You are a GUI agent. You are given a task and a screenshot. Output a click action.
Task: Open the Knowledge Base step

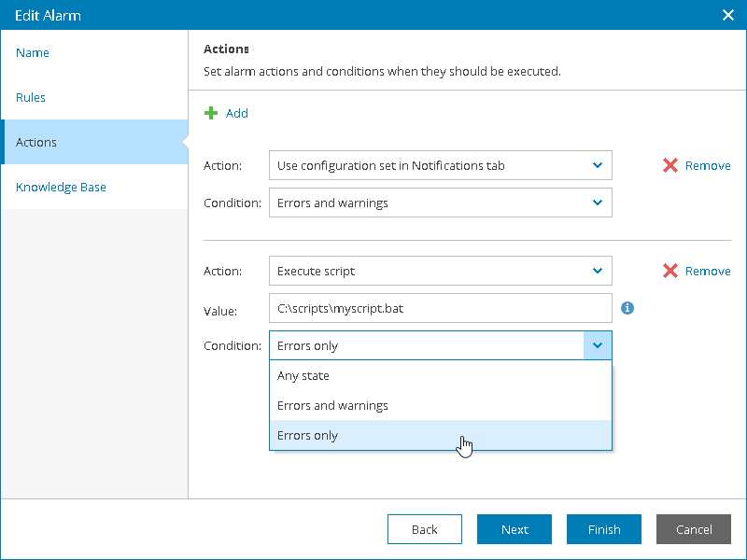click(x=61, y=188)
